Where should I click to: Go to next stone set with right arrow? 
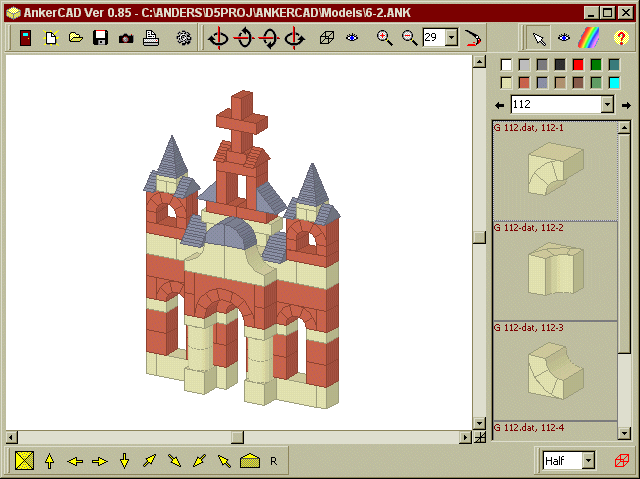[x=626, y=105]
